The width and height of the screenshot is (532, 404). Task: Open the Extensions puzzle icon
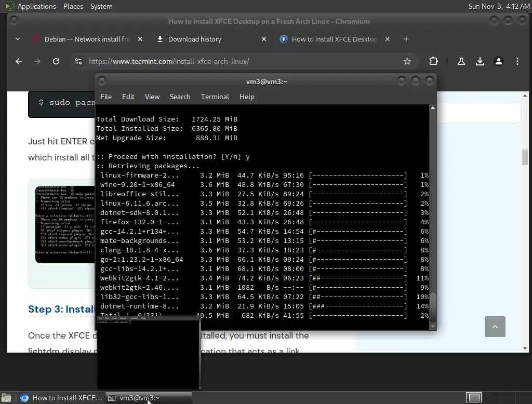tap(433, 61)
